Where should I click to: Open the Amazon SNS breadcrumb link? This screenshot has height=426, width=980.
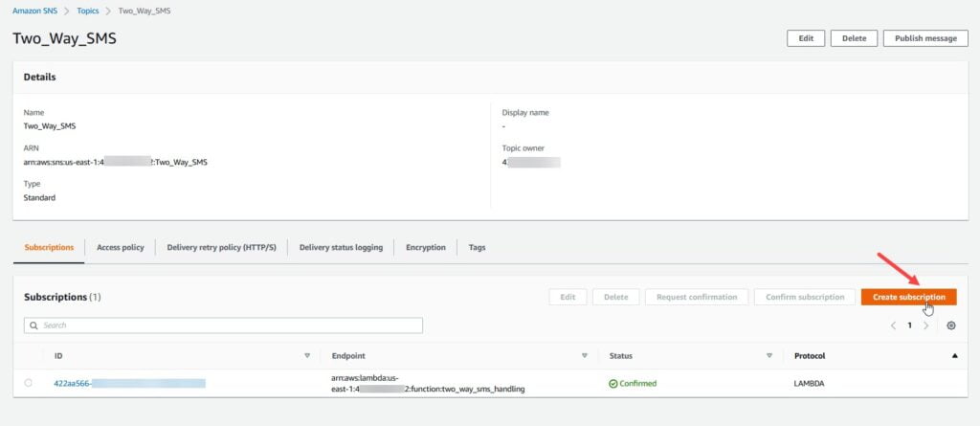(35, 11)
